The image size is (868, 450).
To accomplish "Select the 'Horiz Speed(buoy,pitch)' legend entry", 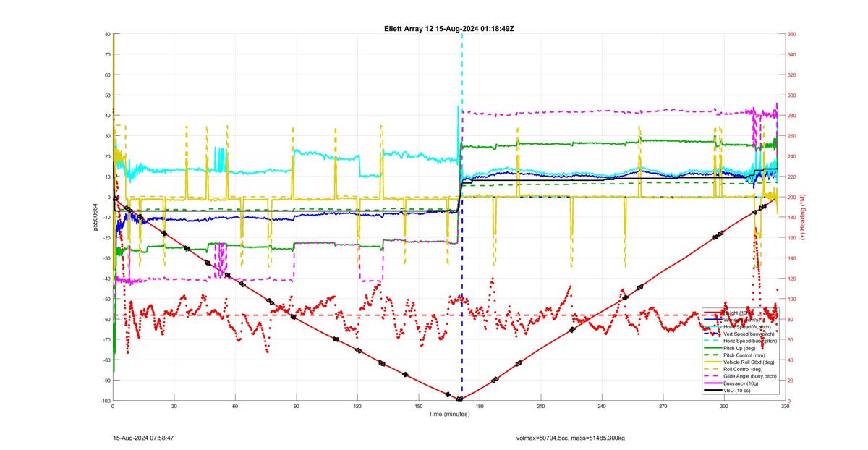I will [750, 341].
